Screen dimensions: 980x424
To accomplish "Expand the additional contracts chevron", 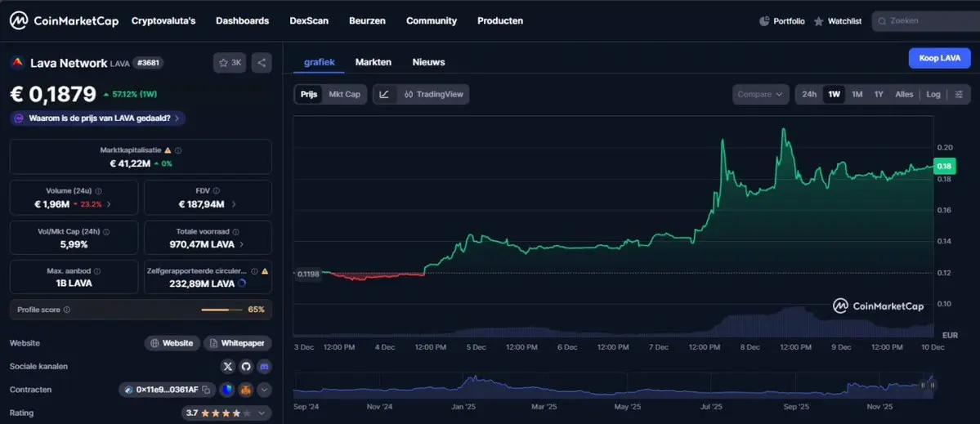I will point(265,390).
